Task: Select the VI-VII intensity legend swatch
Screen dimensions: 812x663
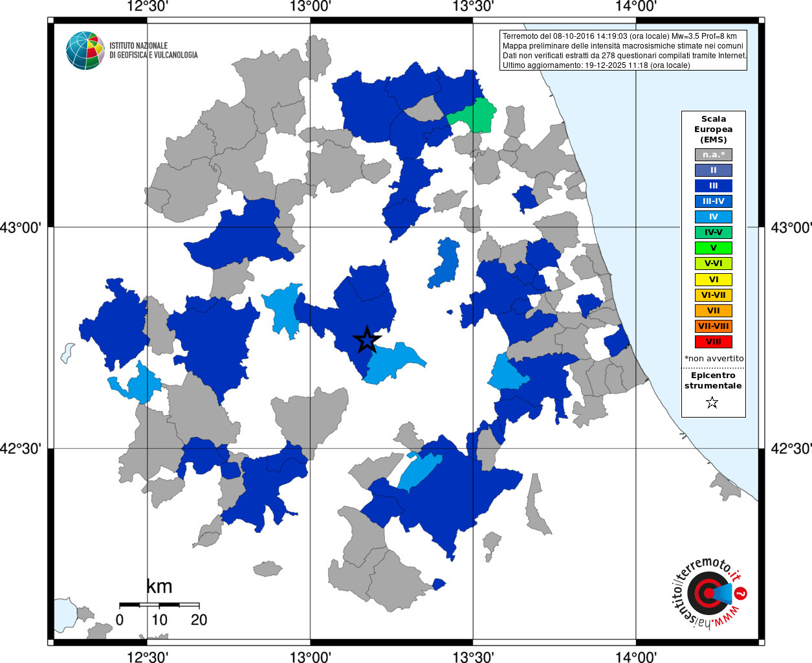Action: coord(713,295)
